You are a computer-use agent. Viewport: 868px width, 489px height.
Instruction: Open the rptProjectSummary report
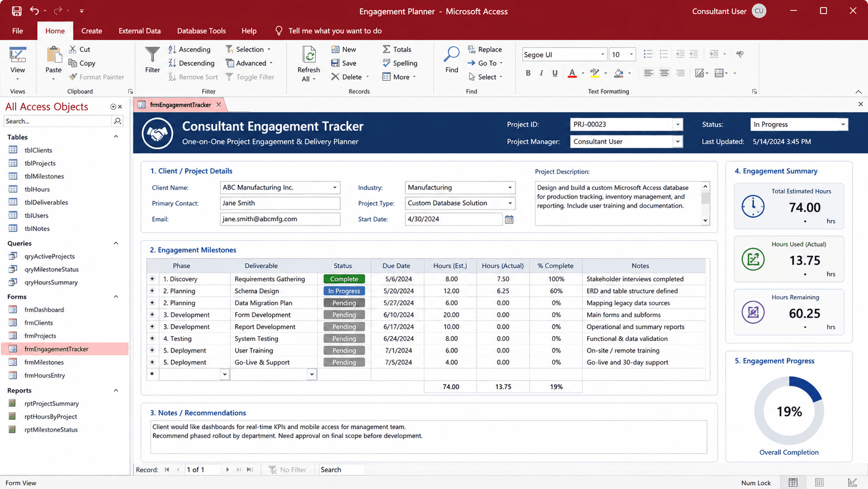click(51, 403)
